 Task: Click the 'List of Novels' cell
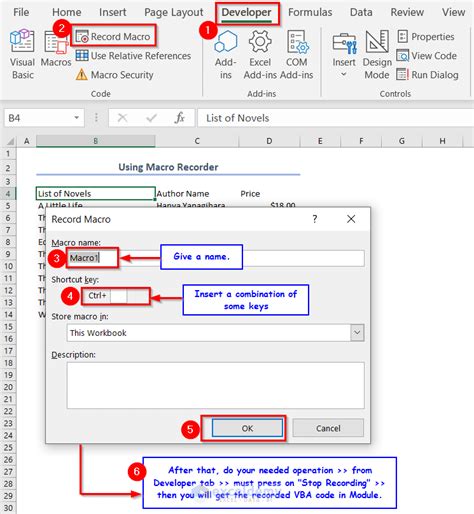[95, 194]
